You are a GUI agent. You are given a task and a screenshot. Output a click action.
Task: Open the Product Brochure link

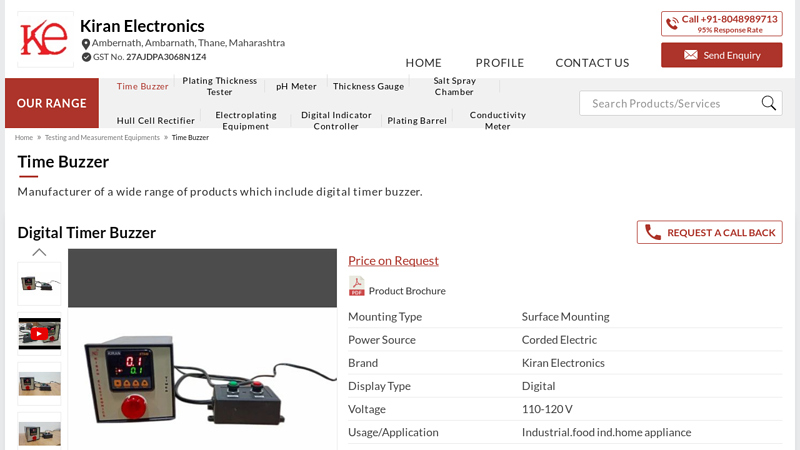tap(407, 291)
